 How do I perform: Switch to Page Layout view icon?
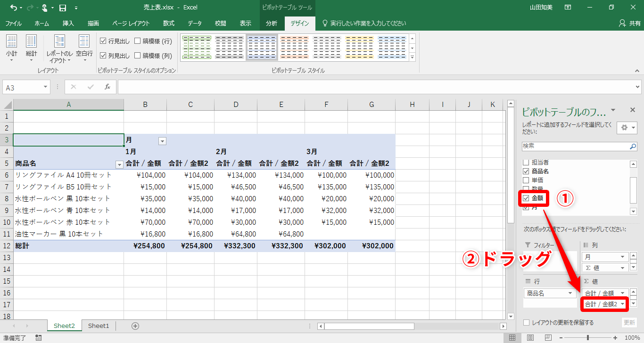tap(530, 338)
